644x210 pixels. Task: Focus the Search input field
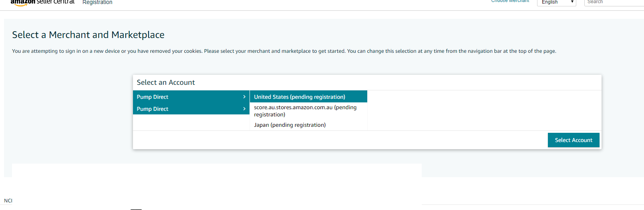point(613,2)
